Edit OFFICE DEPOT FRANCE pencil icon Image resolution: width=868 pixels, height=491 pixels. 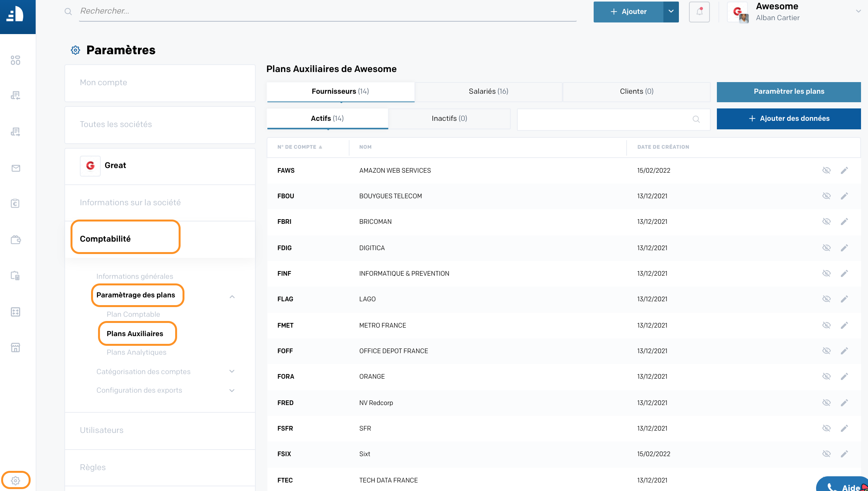pos(844,351)
